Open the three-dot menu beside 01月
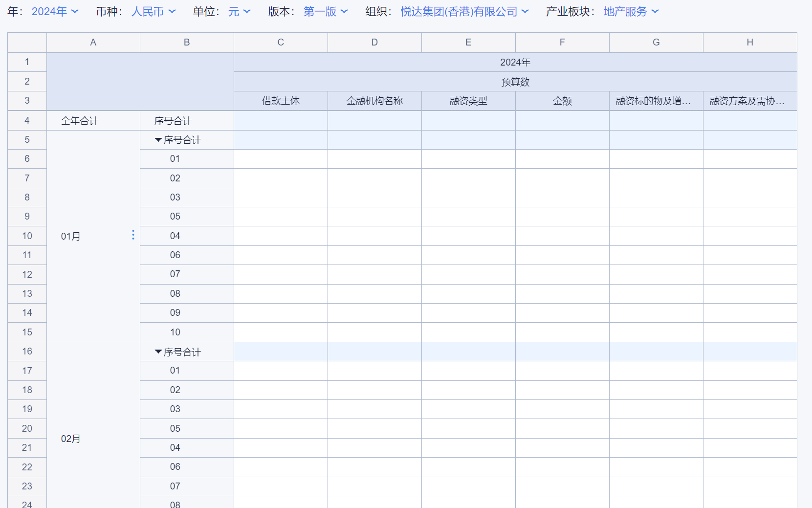812x508 pixels. point(133,235)
